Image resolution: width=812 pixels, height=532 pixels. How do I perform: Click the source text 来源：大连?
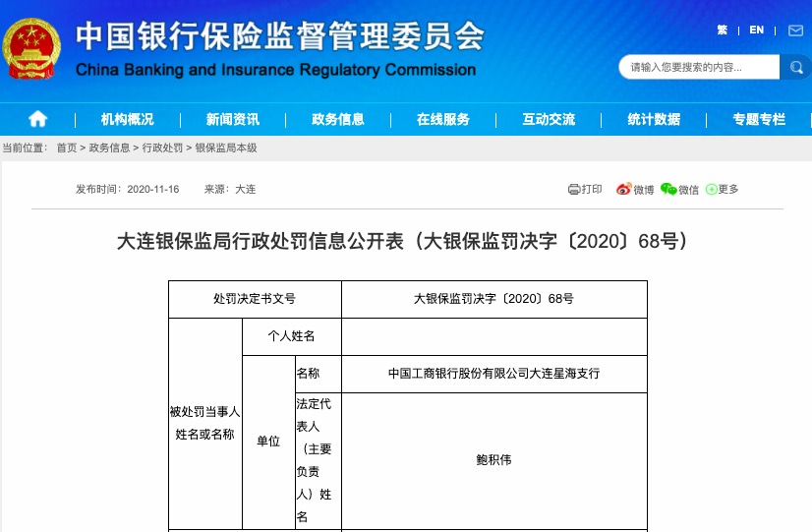(x=230, y=190)
